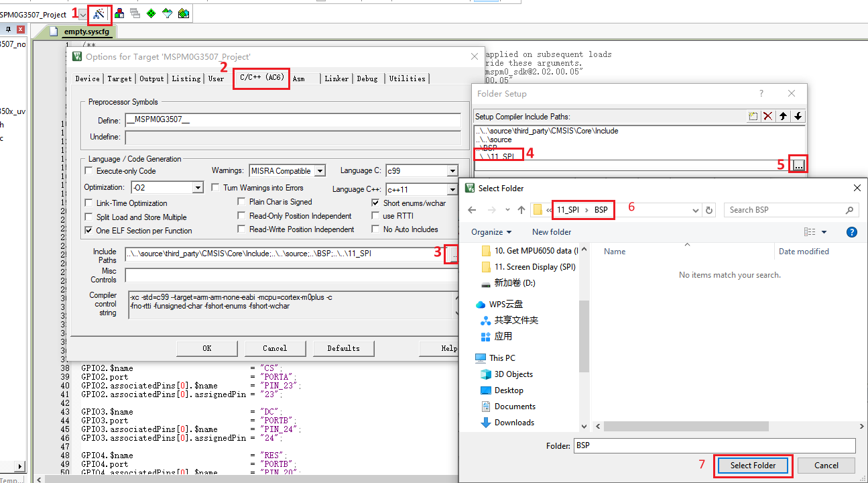Enable Turn Warnings into Errors
Viewport: 868px width, 483px height.
216,188
